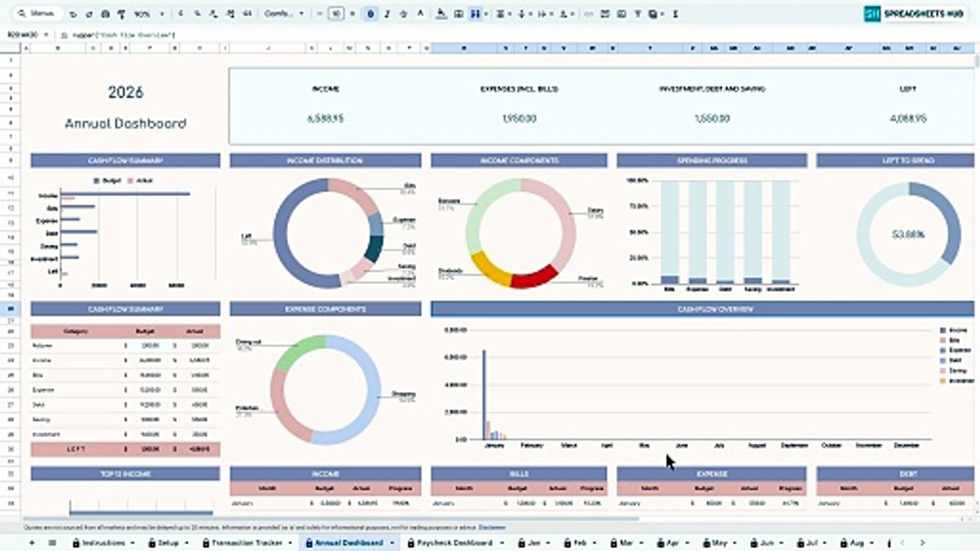980x551 pixels.
Task: Switch to the Mar sheet tab
Action: 626,543
